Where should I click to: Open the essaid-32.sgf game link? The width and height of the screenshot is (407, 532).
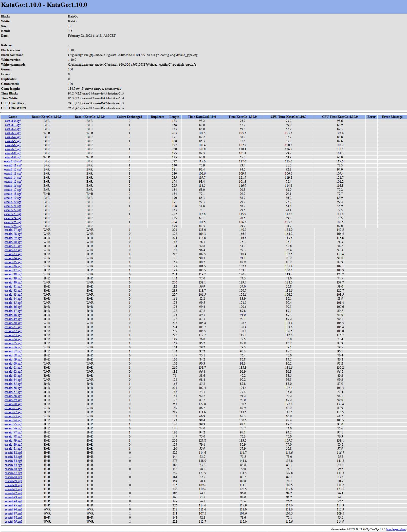click(x=13, y=250)
